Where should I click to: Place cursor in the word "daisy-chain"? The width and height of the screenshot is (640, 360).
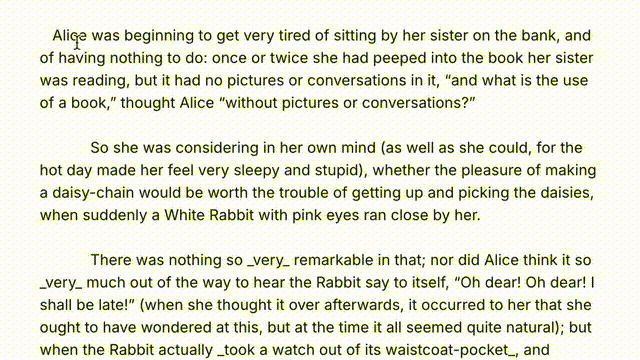click(93, 193)
